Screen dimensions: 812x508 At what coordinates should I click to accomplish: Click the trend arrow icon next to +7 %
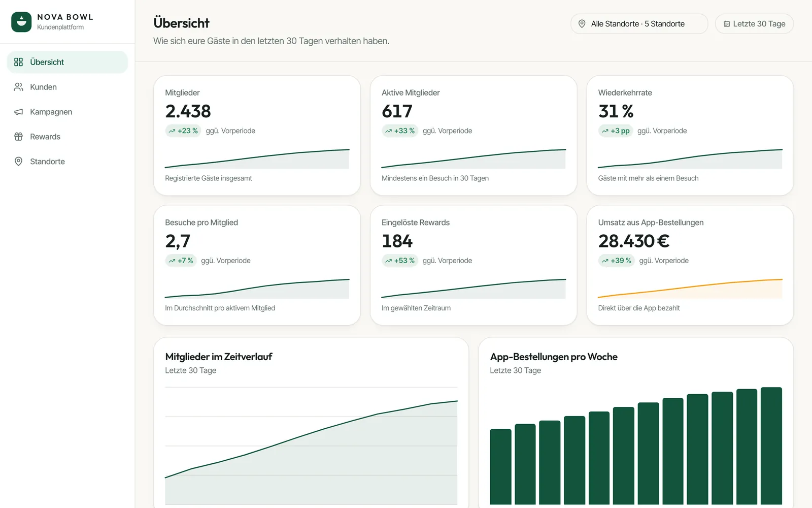(x=172, y=261)
